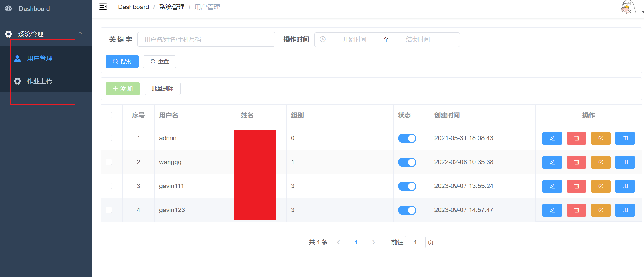Image resolution: width=644 pixels, height=277 pixels.
Task: Tick the checkbox for wangqq row
Action: [x=109, y=162]
